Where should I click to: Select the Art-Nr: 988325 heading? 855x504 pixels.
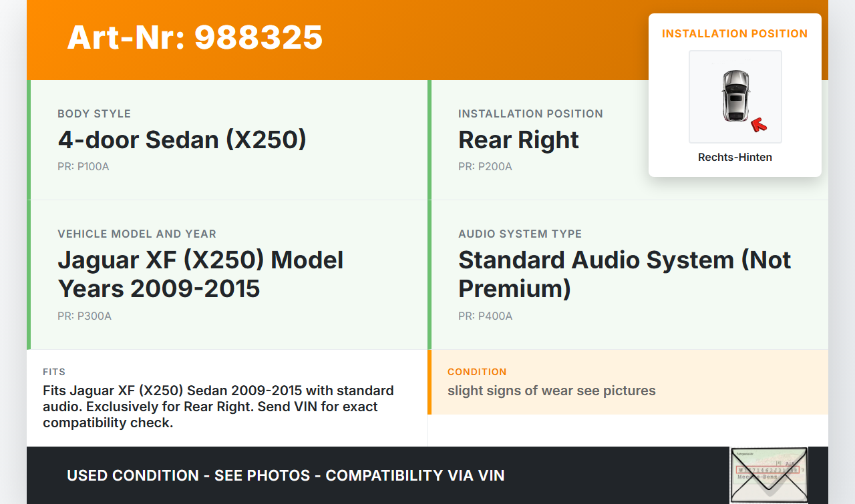[195, 37]
